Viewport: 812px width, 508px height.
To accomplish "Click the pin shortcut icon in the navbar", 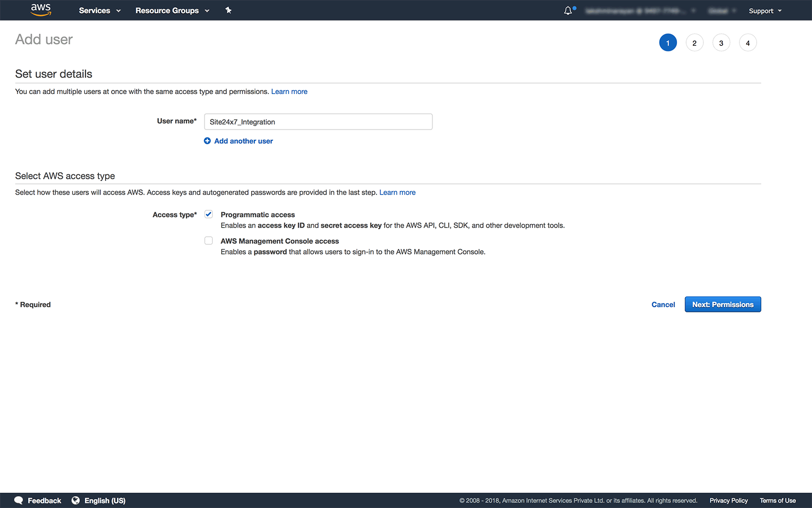I will point(228,10).
